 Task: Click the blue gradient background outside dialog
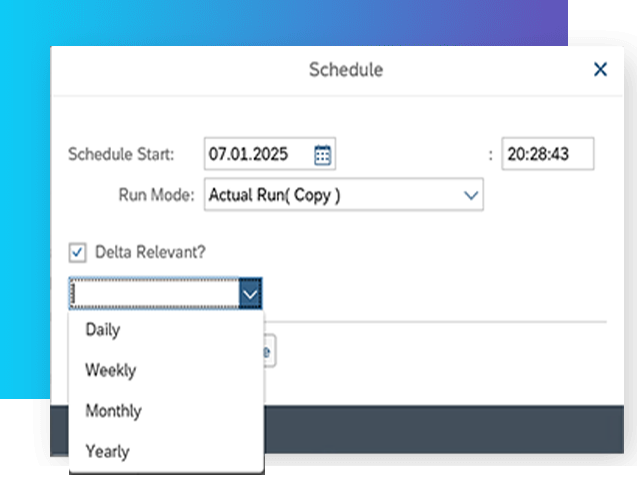(x=24, y=203)
